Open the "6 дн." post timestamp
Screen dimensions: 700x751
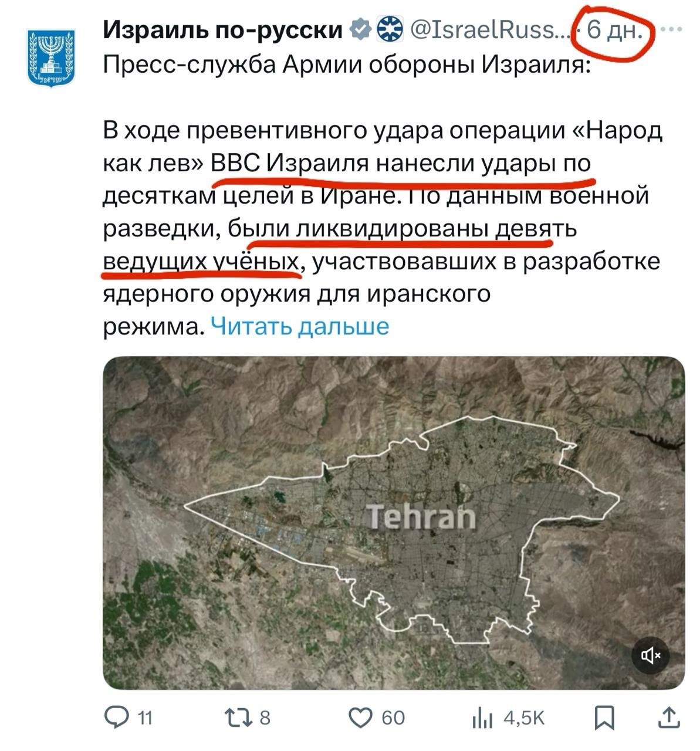(617, 29)
